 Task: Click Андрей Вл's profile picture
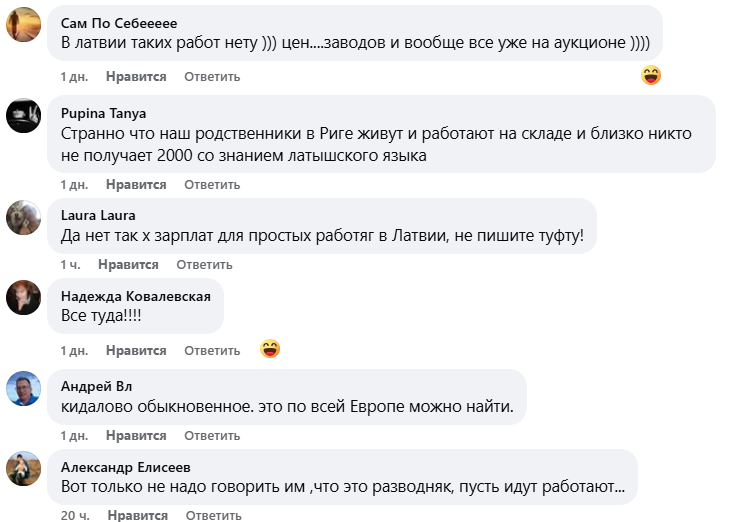click(23, 388)
